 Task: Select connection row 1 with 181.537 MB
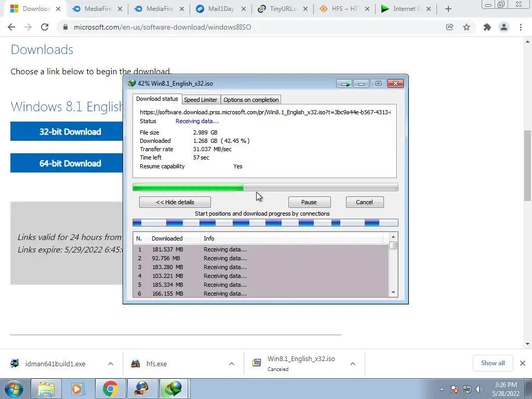click(261, 249)
